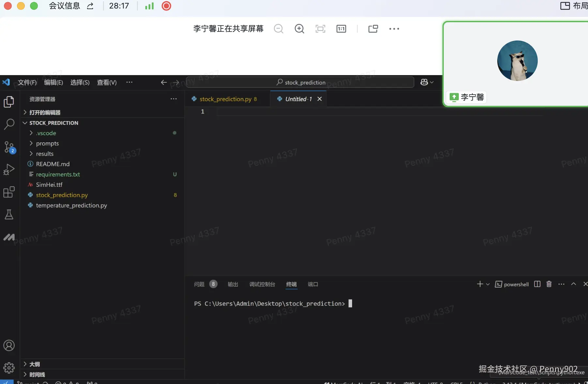Open the 查看(V) menu
The width and height of the screenshot is (588, 384).
pos(107,82)
